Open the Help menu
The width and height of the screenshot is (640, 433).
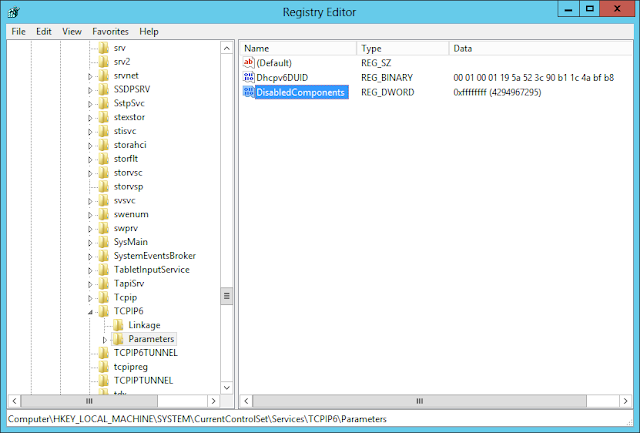[x=149, y=31]
